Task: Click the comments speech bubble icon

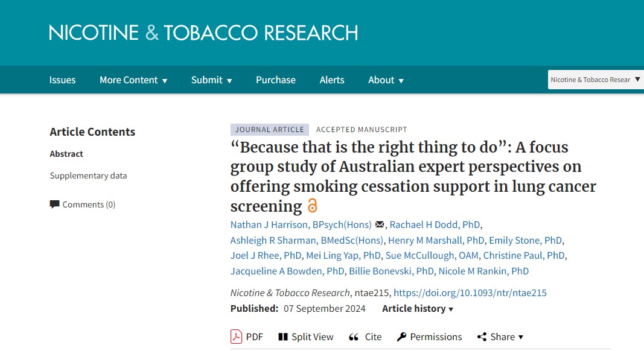Action: coord(55,204)
